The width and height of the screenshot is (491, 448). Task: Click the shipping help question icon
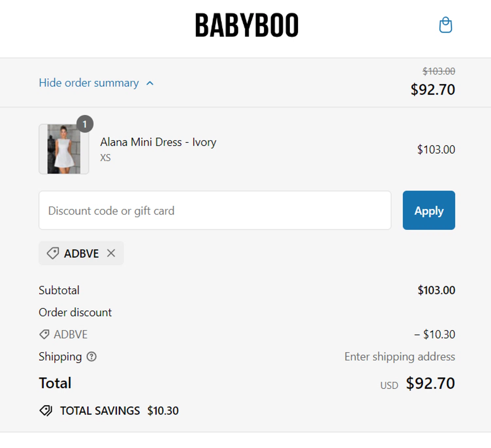coord(92,356)
